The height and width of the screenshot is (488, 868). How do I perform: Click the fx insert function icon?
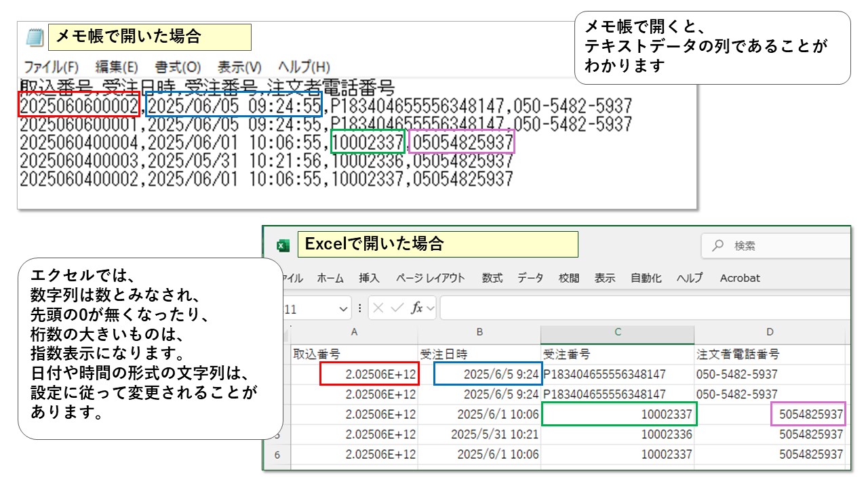tap(417, 308)
